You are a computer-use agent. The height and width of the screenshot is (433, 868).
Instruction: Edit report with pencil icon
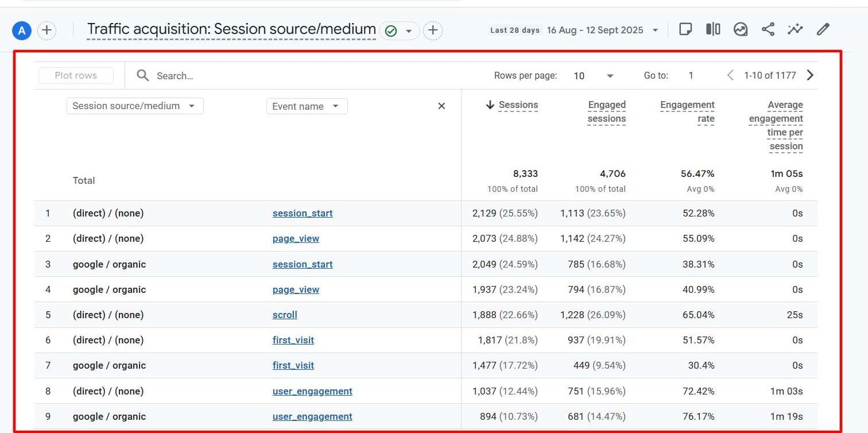click(823, 29)
